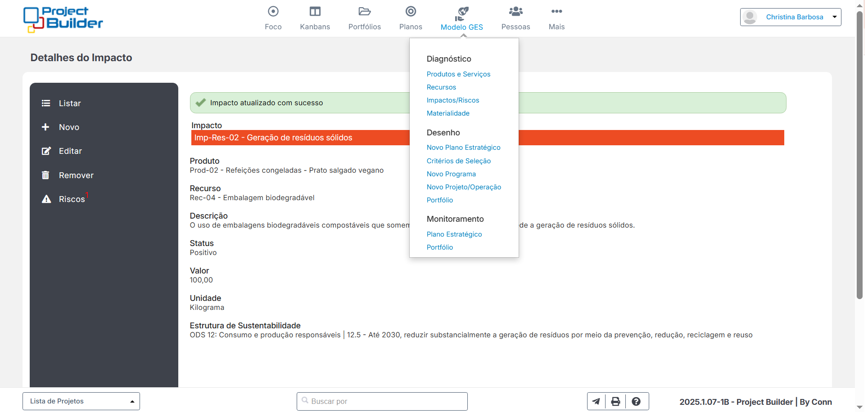Open Plano Estratégico under Monitoramento
The height and width of the screenshot is (412, 868).
coord(454,234)
